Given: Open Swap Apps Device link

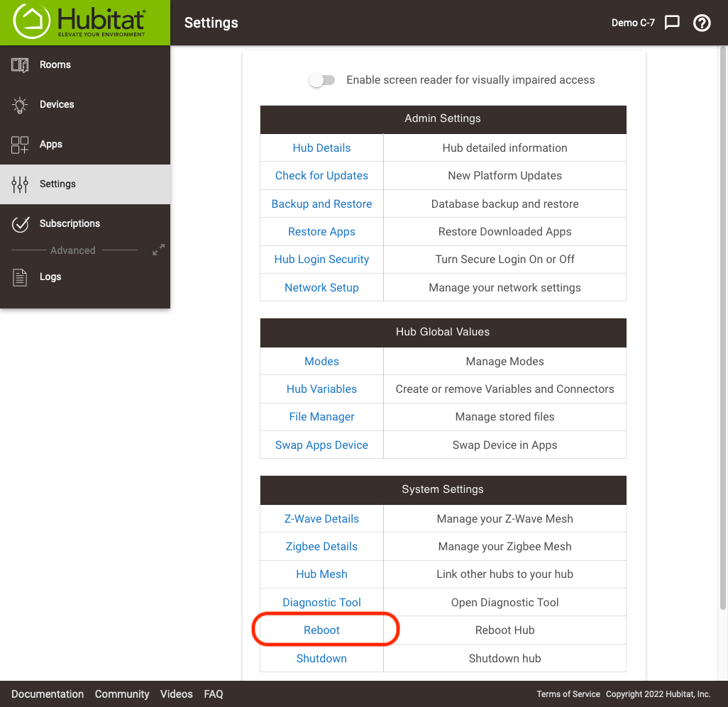Looking at the screenshot, I should pyautogui.click(x=321, y=445).
